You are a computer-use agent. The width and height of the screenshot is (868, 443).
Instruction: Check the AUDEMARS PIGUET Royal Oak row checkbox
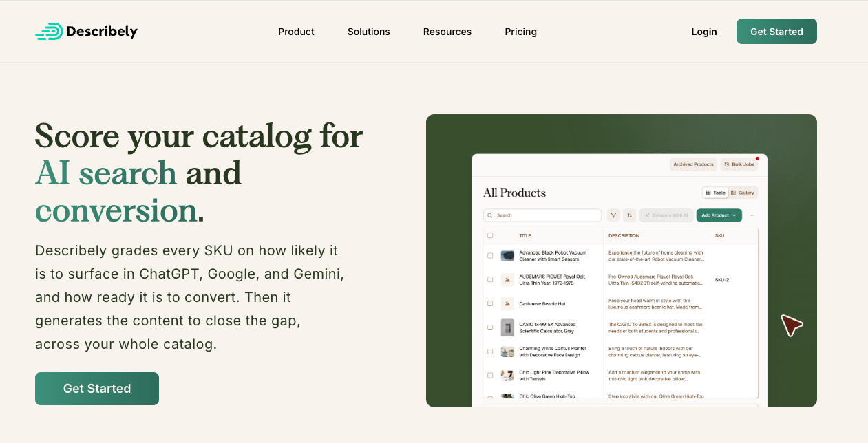click(490, 279)
